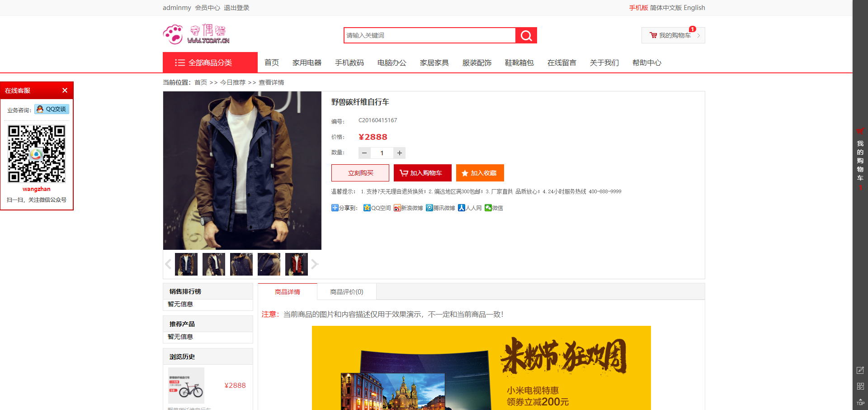Open the right sidebar cart icon
The image size is (868, 410).
point(860,131)
